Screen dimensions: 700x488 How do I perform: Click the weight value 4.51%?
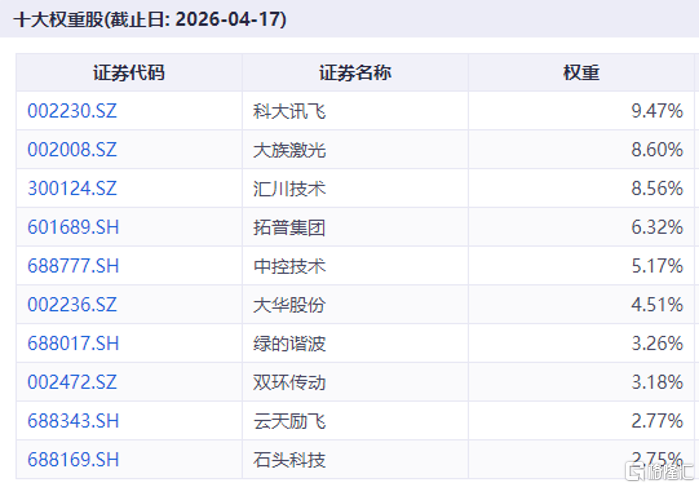(657, 305)
